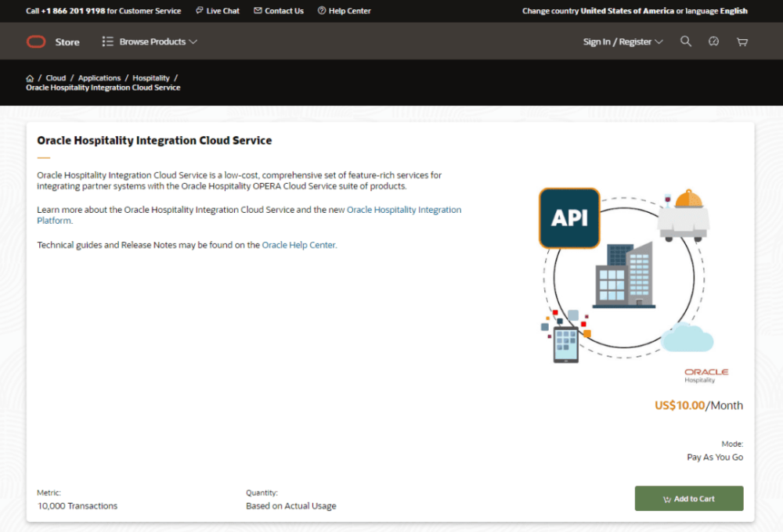Image resolution: width=783 pixels, height=532 pixels.
Task: Open the search magnifier icon
Action: 686,41
